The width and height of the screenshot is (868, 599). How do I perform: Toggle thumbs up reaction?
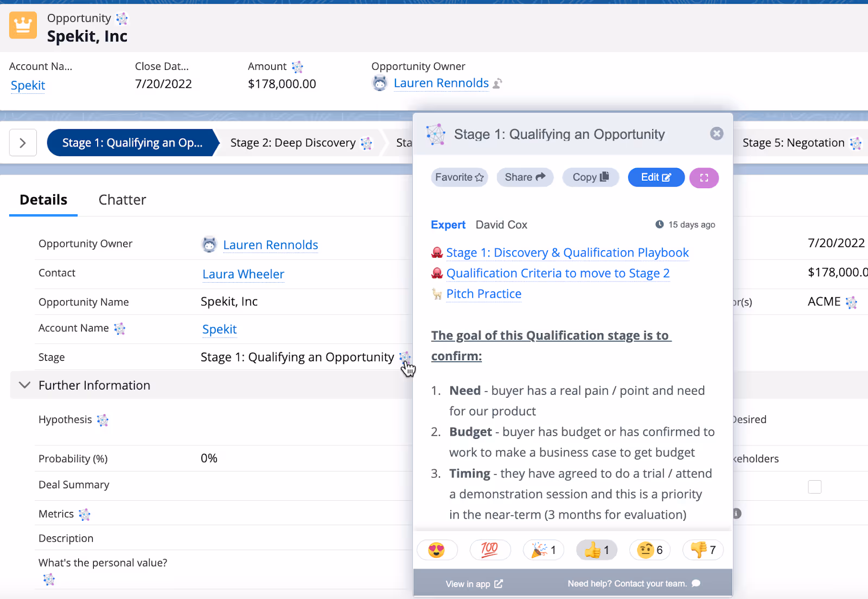click(x=596, y=550)
